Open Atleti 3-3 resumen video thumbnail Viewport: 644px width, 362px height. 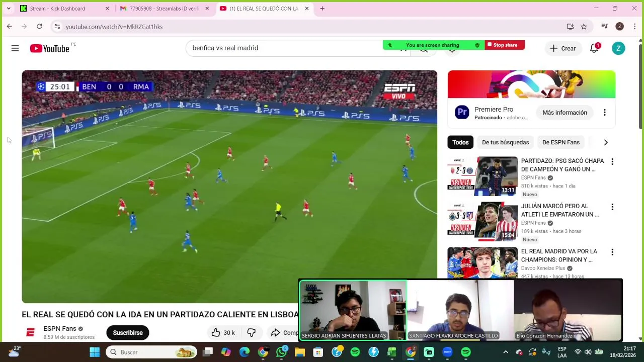click(x=482, y=221)
